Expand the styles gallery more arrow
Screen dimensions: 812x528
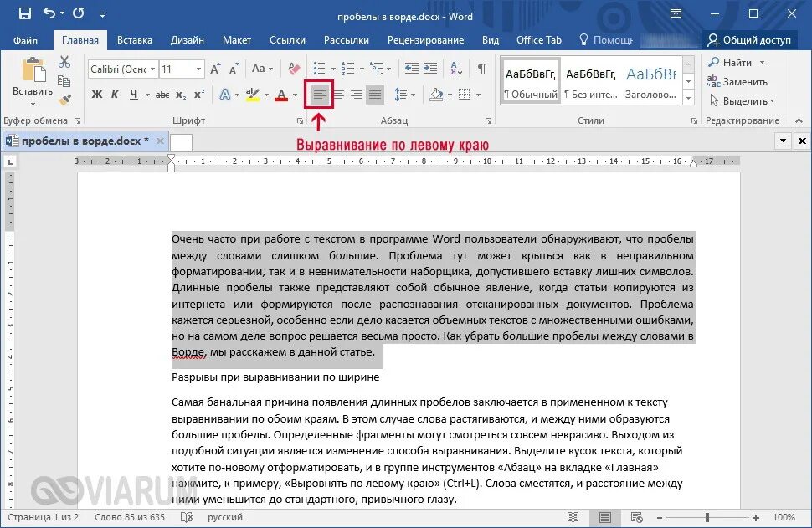coord(688,96)
